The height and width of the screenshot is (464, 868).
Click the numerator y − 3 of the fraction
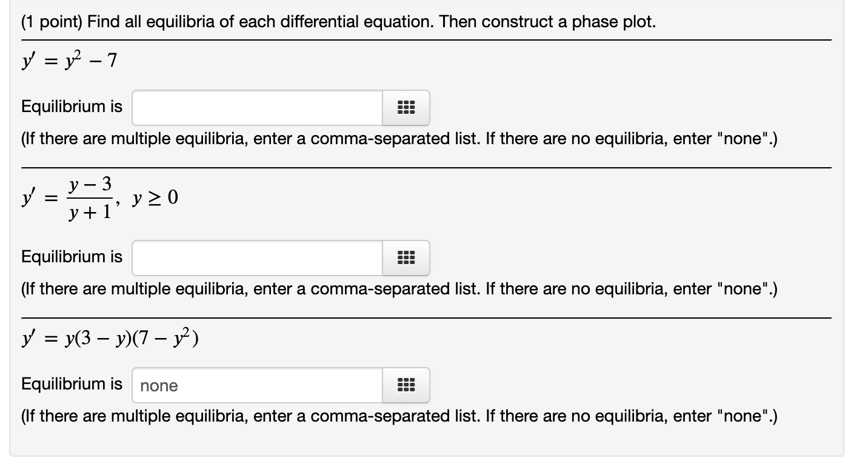[x=90, y=184]
